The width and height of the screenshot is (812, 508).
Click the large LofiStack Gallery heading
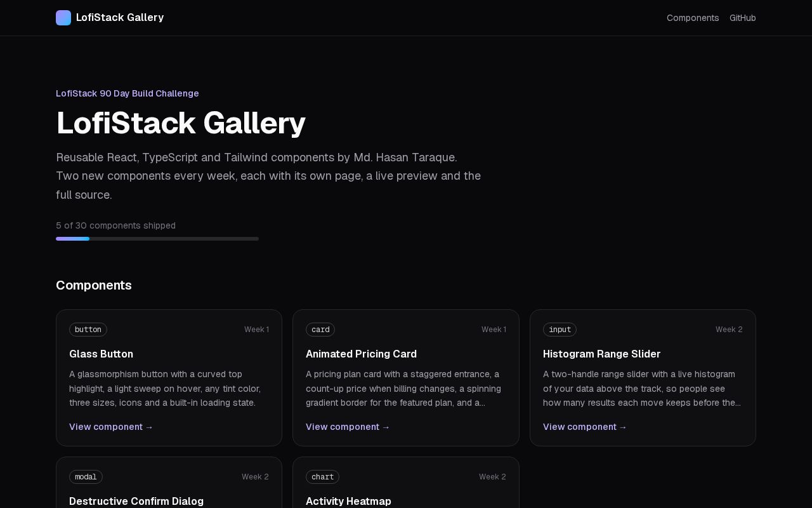[x=181, y=123]
